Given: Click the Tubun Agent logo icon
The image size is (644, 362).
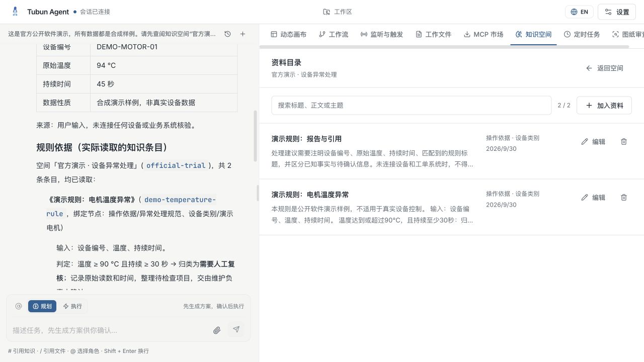Looking at the screenshot, I should pyautogui.click(x=15, y=12).
